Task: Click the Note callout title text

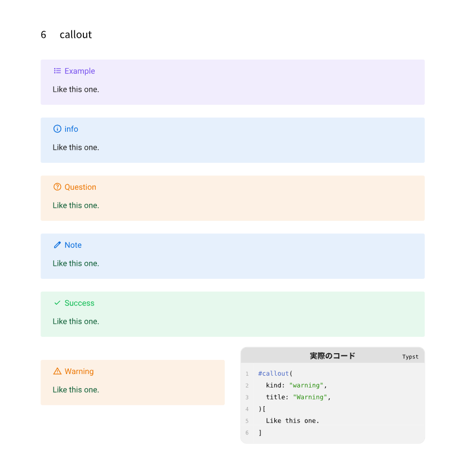Action: tap(73, 245)
